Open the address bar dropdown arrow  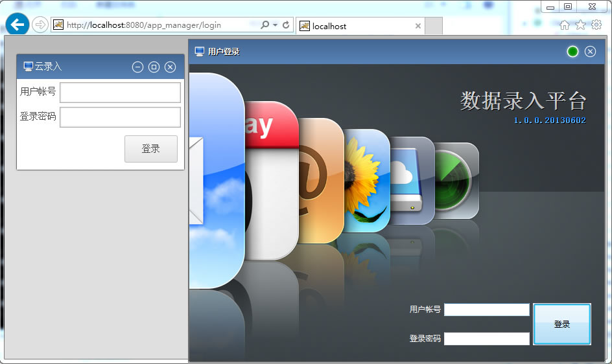[275, 25]
